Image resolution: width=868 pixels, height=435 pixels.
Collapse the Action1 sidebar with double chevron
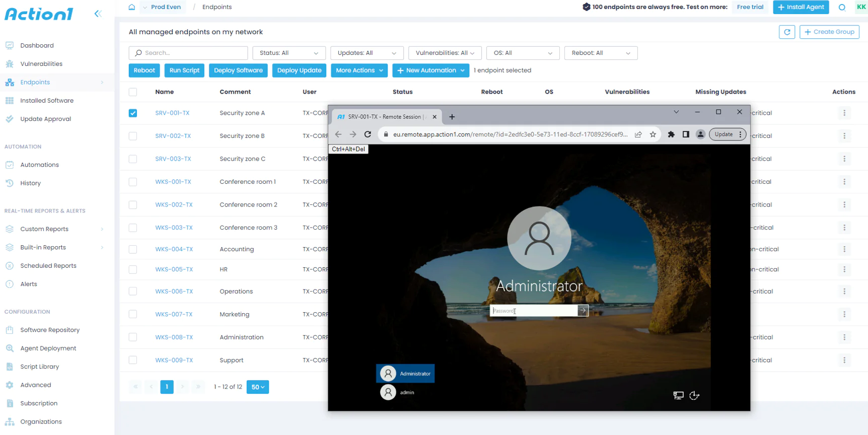coord(98,14)
